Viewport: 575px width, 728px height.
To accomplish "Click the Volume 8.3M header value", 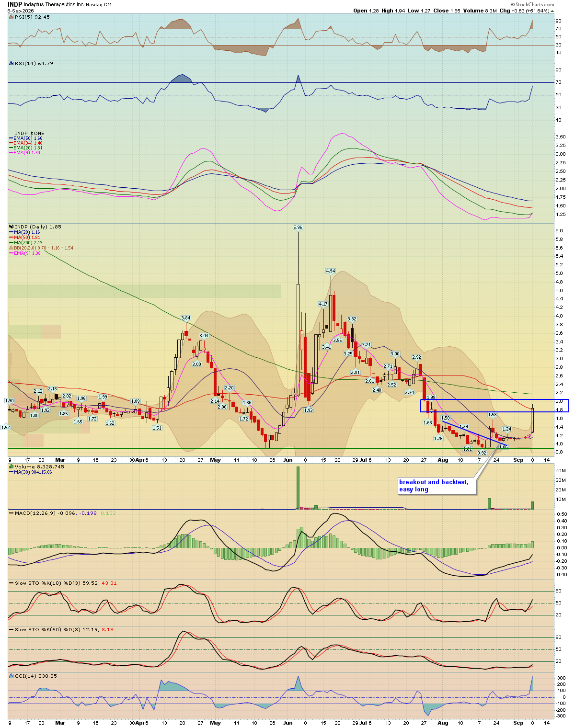I will [x=480, y=11].
